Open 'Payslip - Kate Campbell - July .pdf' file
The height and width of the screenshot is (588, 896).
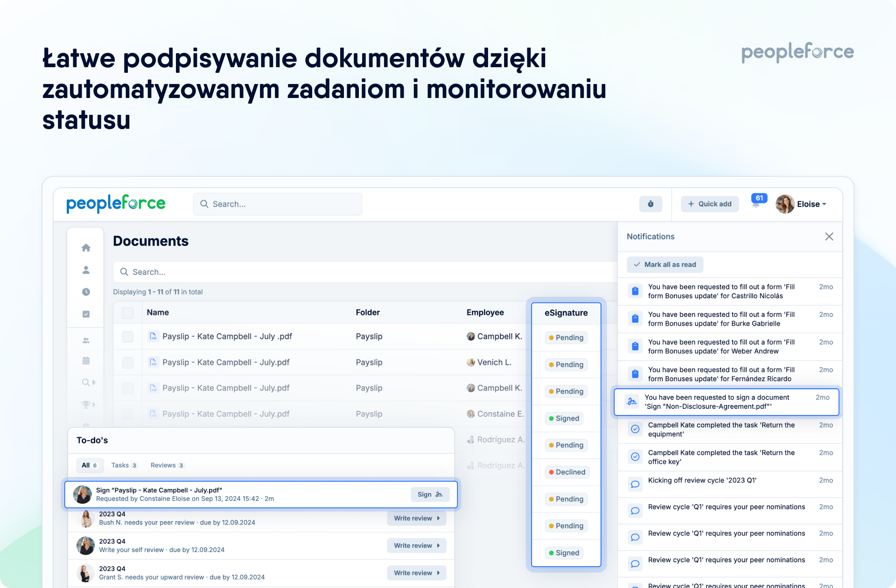[227, 336]
